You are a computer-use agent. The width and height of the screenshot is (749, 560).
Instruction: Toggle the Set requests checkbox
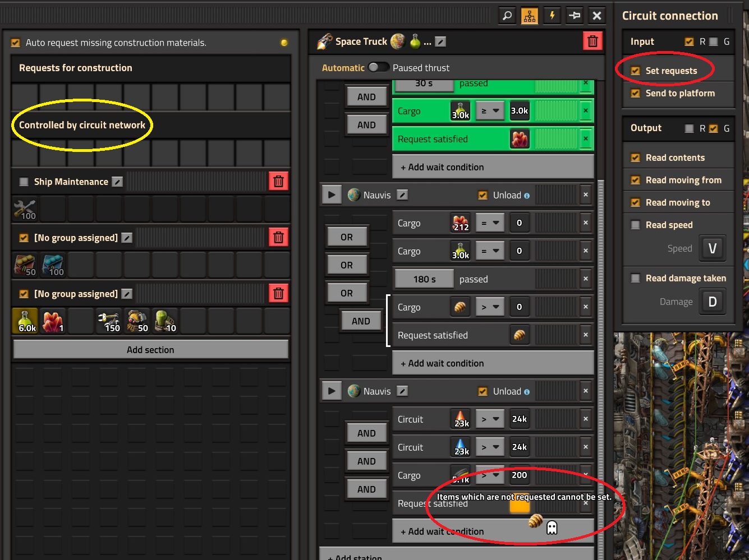[636, 71]
